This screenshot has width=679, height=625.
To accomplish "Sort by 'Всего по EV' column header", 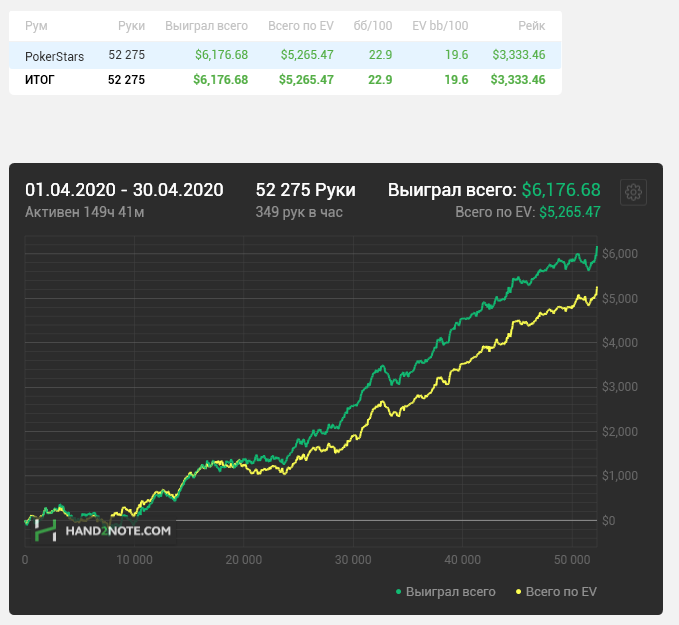I will (301, 26).
